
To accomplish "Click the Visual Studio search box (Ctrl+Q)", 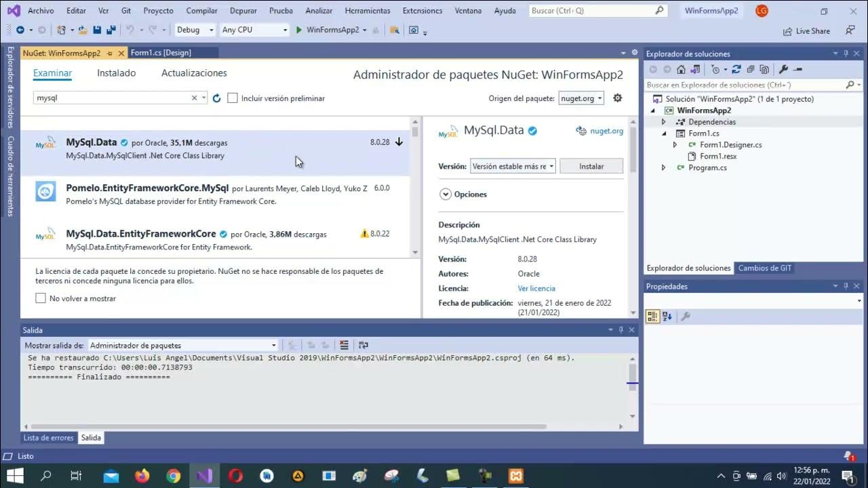I will click(x=598, y=11).
